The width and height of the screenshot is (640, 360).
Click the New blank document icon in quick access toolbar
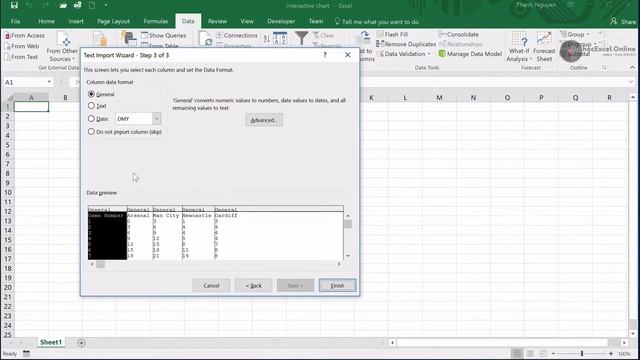pyautogui.click(x=92, y=5)
